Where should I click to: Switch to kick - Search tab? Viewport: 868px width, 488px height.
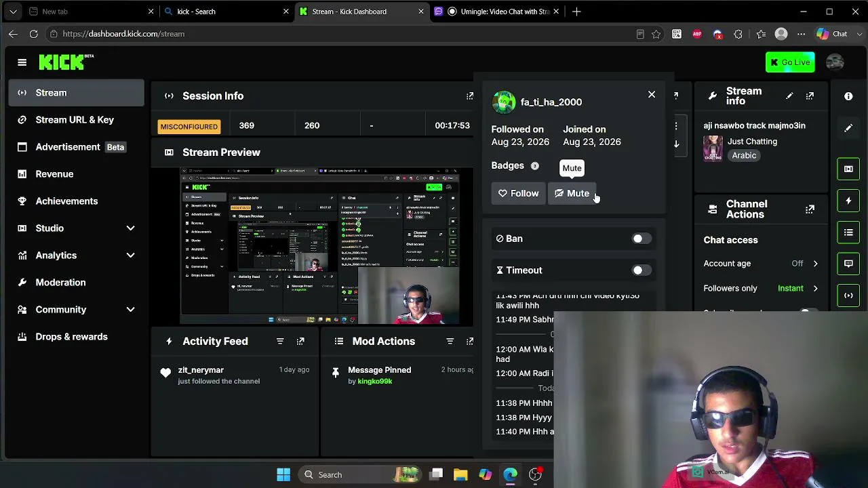(226, 12)
